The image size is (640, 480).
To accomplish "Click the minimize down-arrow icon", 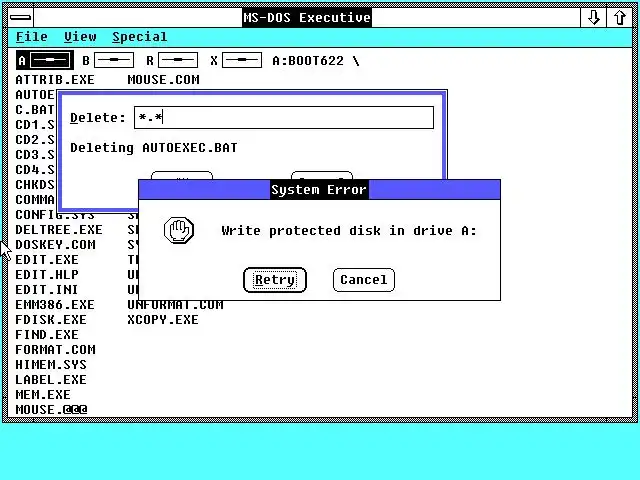I will coord(593,18).
